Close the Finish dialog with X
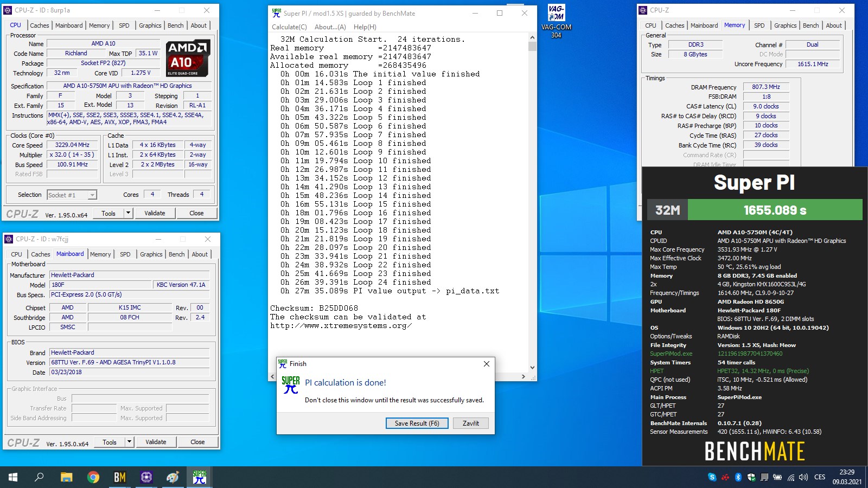The image size is (868, 488). click(486, 364)
